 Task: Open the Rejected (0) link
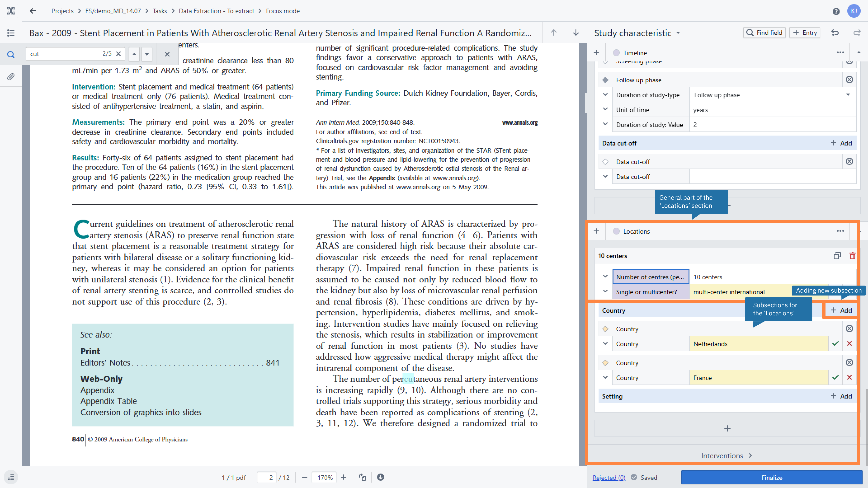click(x=609, y=478)
